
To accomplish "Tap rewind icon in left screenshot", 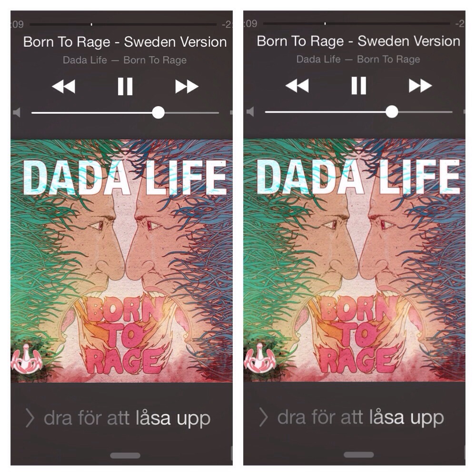I will (x=64, y=87).
